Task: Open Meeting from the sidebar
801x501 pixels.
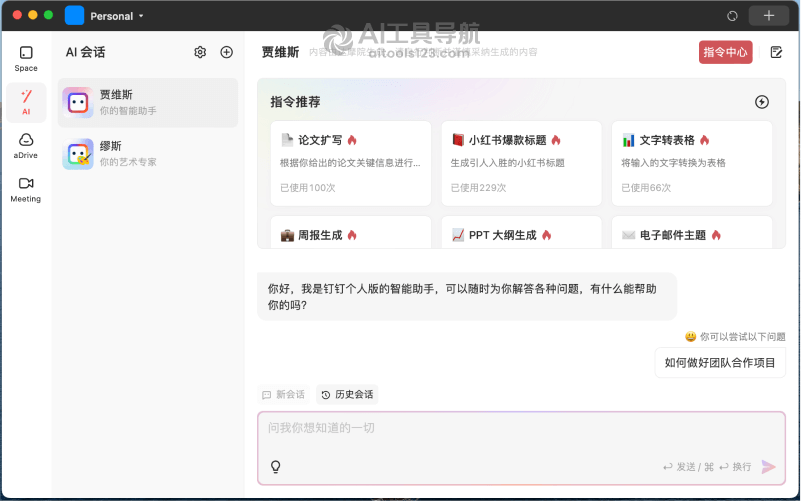Action: (x=26, y=190)
